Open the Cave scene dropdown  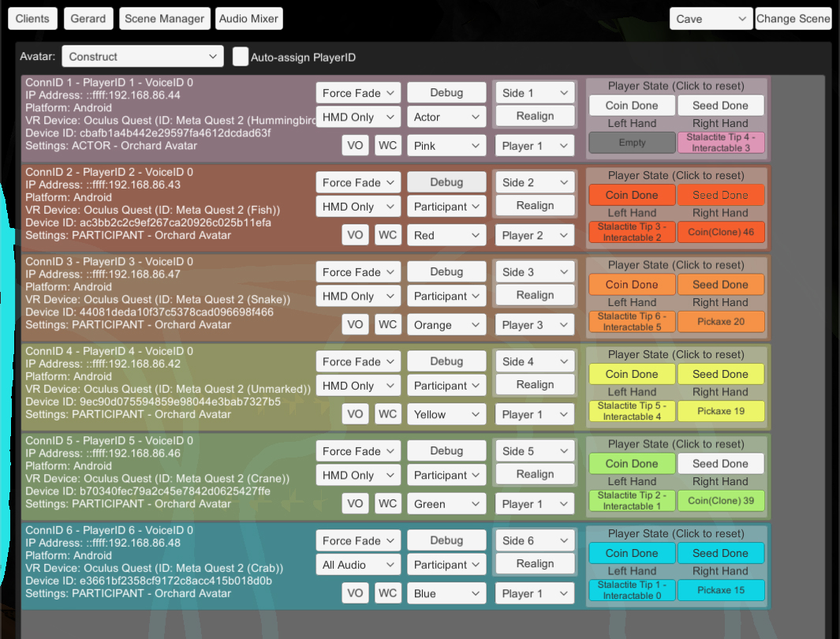[711, 19]
